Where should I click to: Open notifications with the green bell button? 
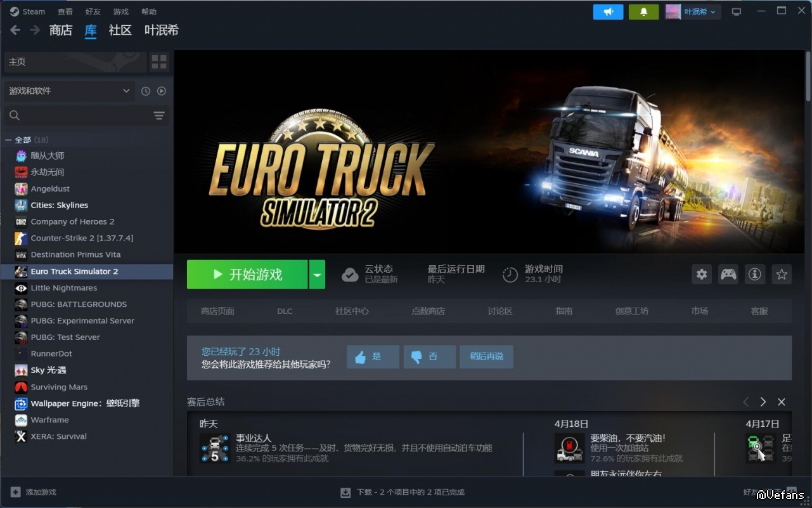point(644,11)
